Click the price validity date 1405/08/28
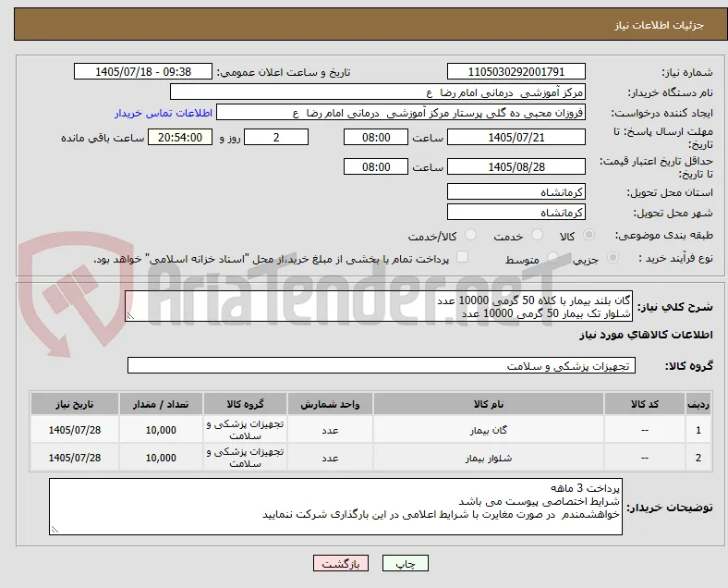This screenshot has height=588, width=728. point(516,166)
